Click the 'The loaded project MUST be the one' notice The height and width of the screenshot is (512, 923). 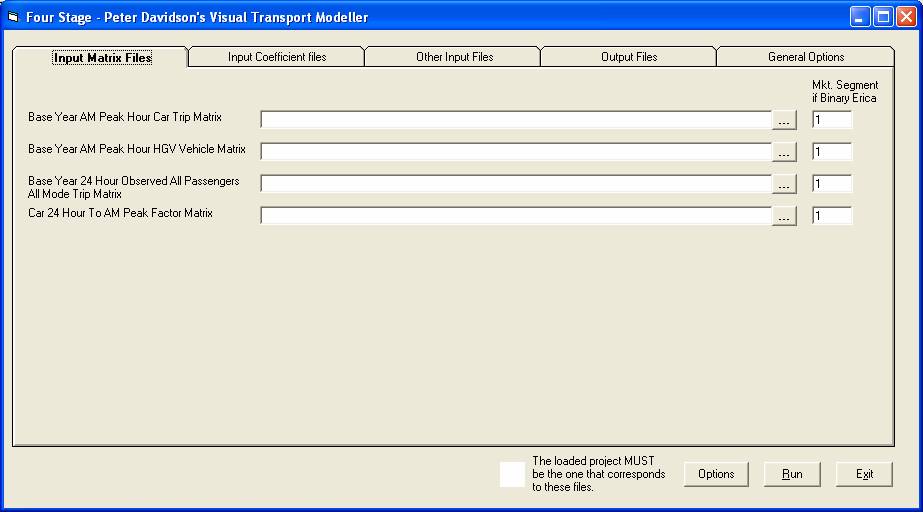(x=599, y=474)
